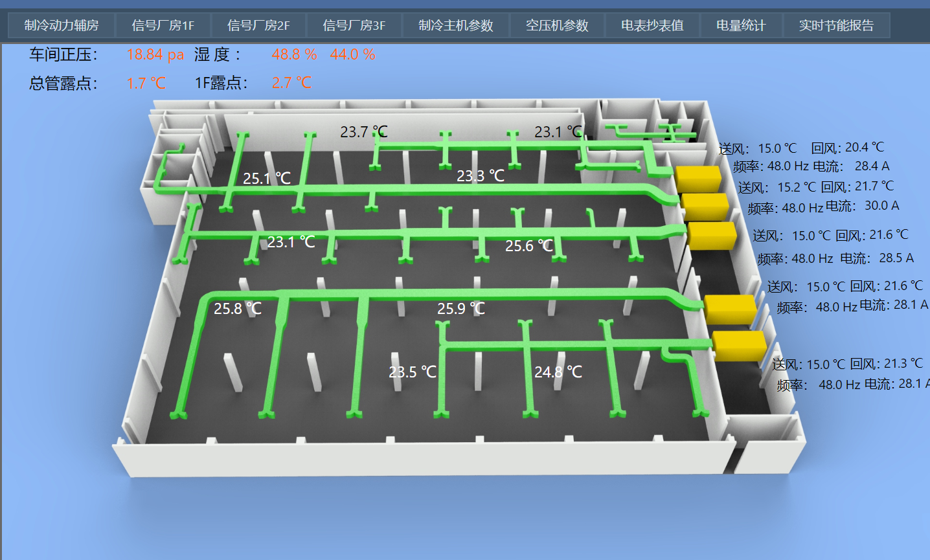Select the 48.8 % humidity value

[x=294, y=54]
